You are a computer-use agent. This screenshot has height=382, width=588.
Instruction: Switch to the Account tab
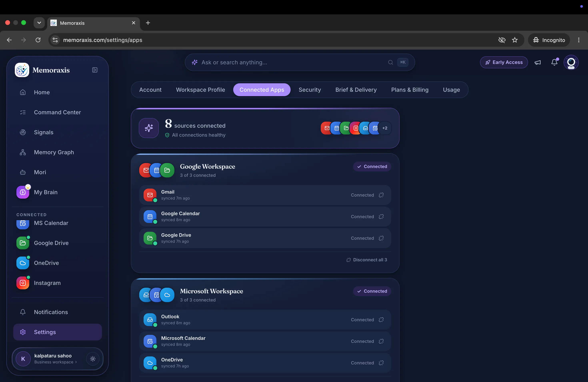150,90
